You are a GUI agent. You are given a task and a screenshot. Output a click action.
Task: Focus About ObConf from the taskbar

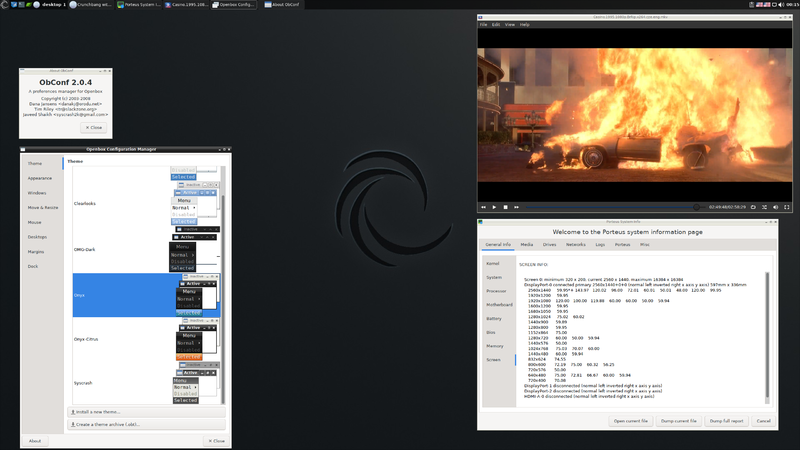coord(282,5)
